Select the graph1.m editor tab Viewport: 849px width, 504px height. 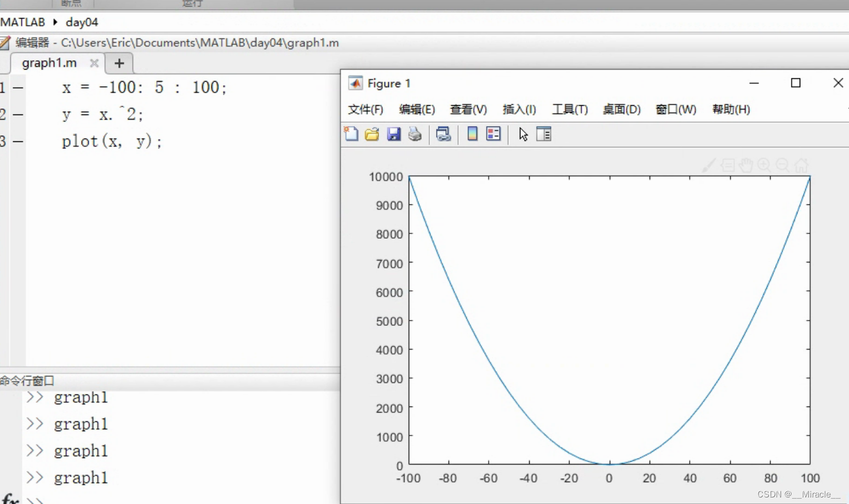coord(49,62)
